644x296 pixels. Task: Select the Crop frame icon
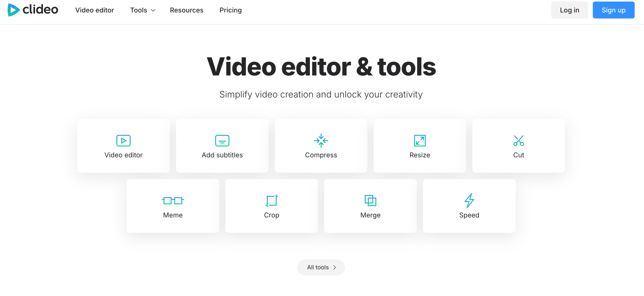271,201
